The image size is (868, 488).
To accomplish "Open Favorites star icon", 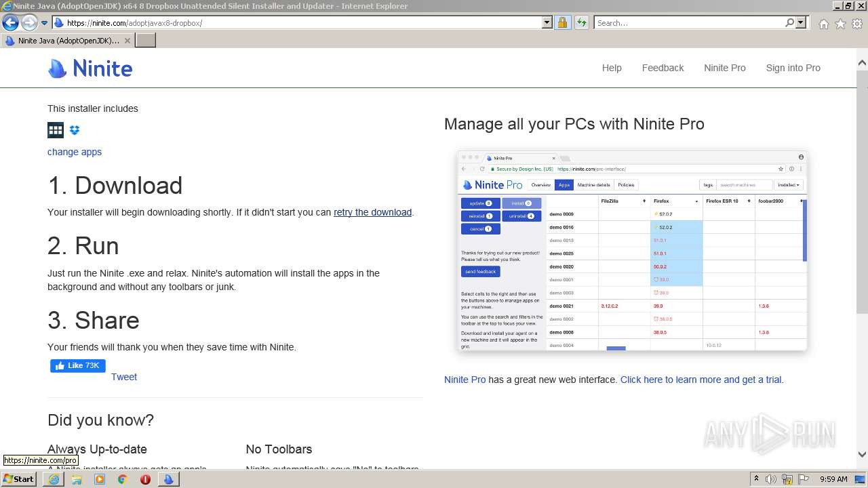I will point(840,24).
